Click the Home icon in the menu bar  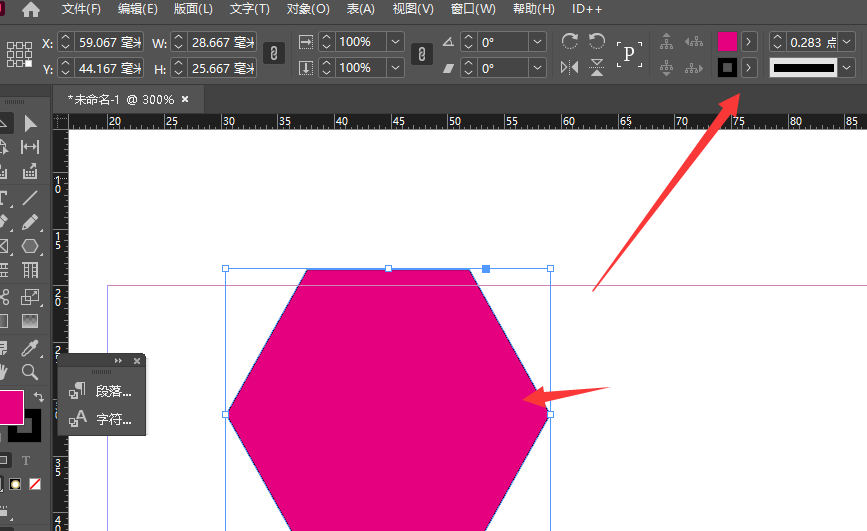(x=31, y=9)
